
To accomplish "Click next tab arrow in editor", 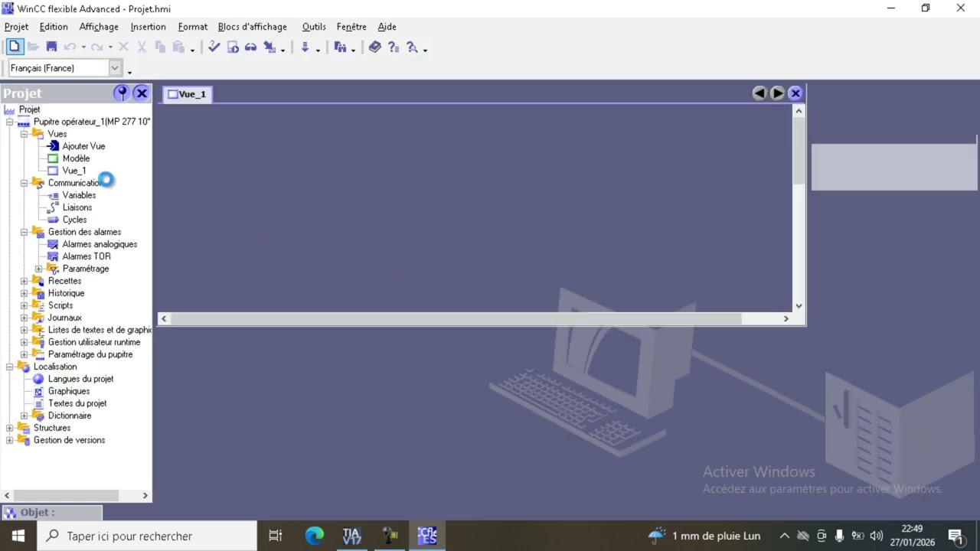I will [777, 93].
